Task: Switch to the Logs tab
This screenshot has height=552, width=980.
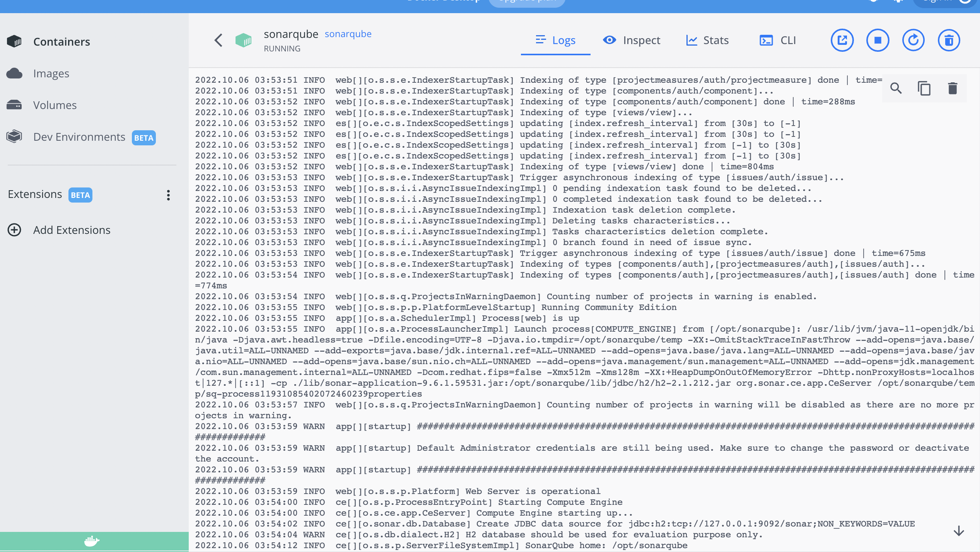Action: click(555, 40)
